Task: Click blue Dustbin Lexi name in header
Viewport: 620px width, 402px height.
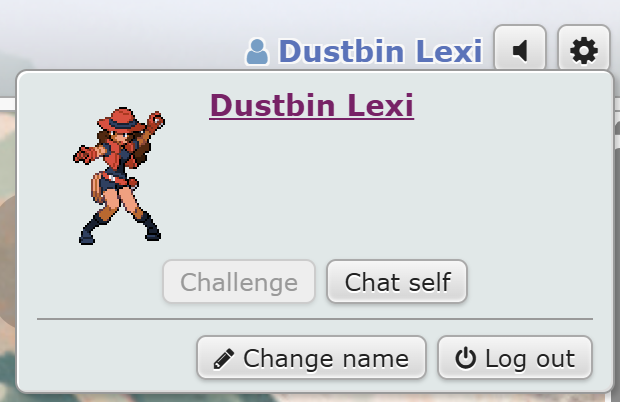Action: point(380,51)
